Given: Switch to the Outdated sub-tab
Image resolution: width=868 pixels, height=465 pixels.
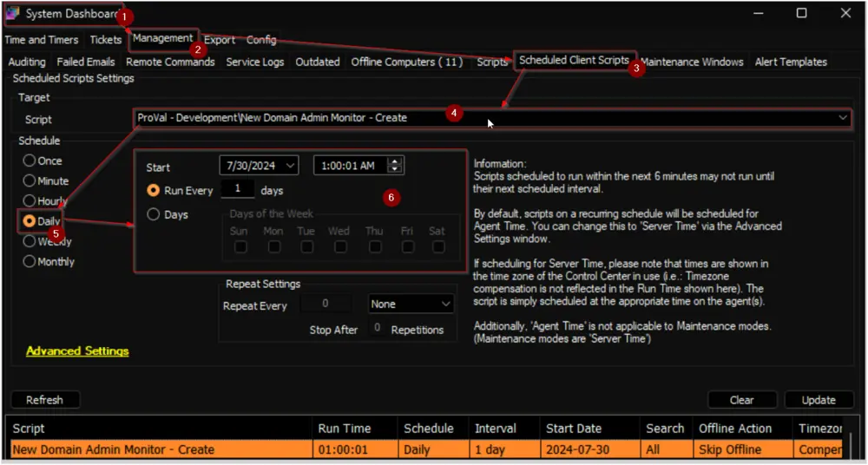Looking at the screenshot, I should pos(317,62).
